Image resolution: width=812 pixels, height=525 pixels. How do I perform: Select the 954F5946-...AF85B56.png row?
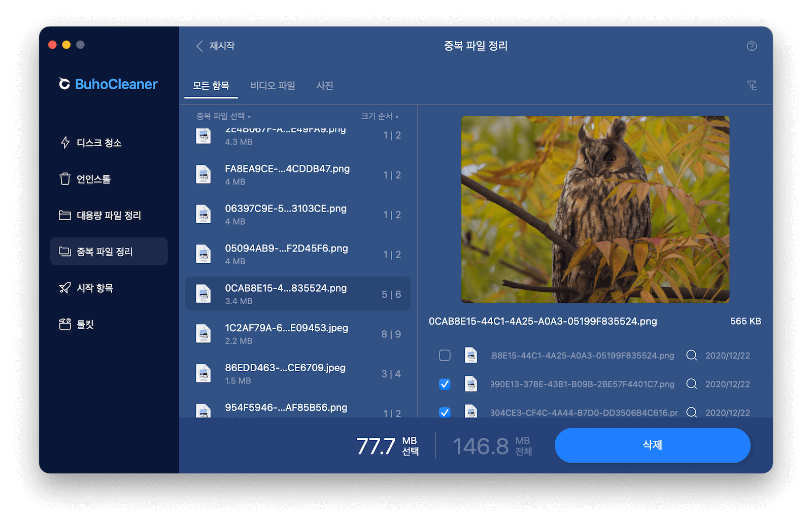click(x=298, y=408)
